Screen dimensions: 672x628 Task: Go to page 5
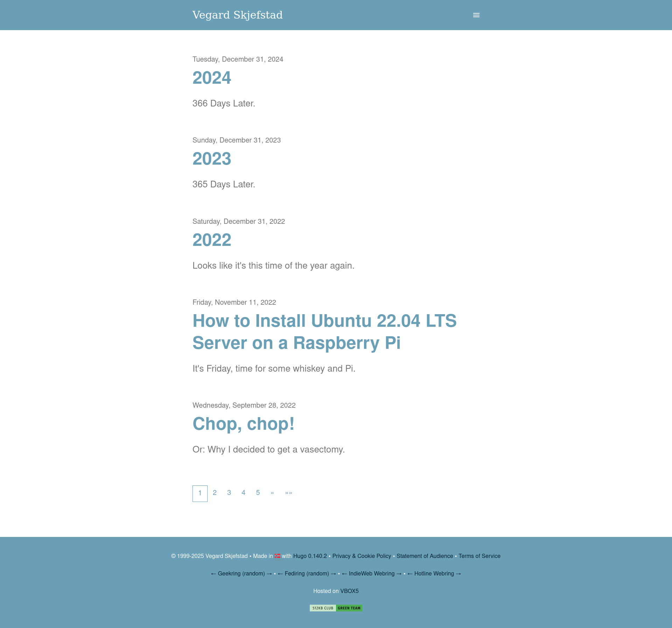[x=258, y=493]
